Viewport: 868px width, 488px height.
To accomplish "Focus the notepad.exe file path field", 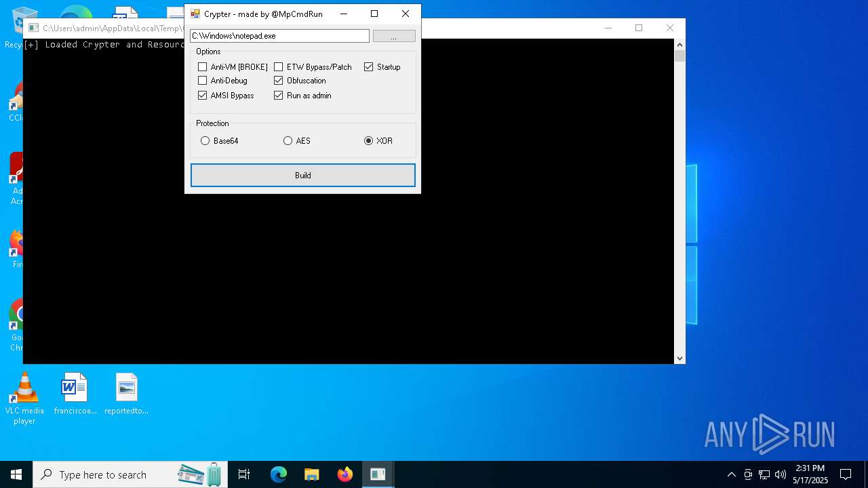I will (x=279, y=36).
